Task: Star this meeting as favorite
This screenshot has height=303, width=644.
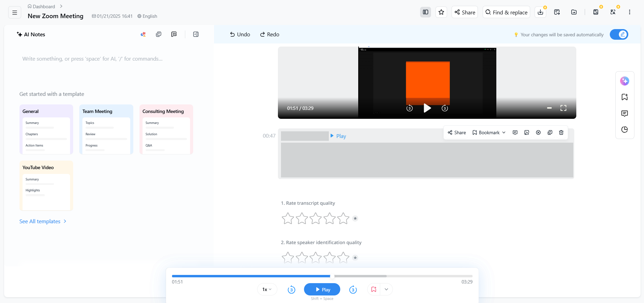Action: pos(441,12)
